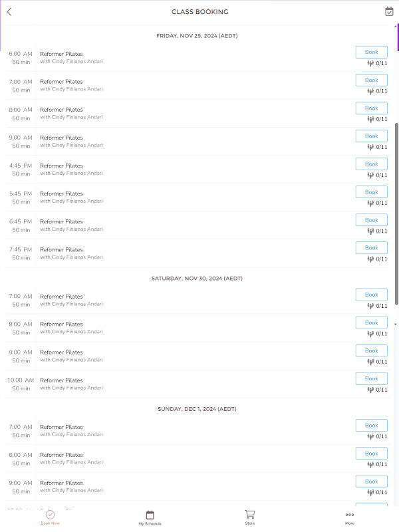Open the Store cart icon
Image resolution: width=399 pixels, height=532 pixels.
(x=249, y=514)
